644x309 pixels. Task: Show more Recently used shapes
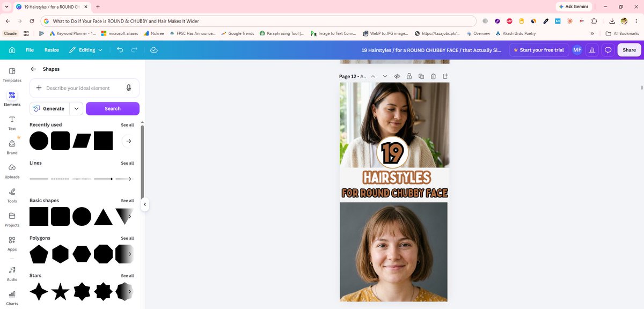coord(129,141)
